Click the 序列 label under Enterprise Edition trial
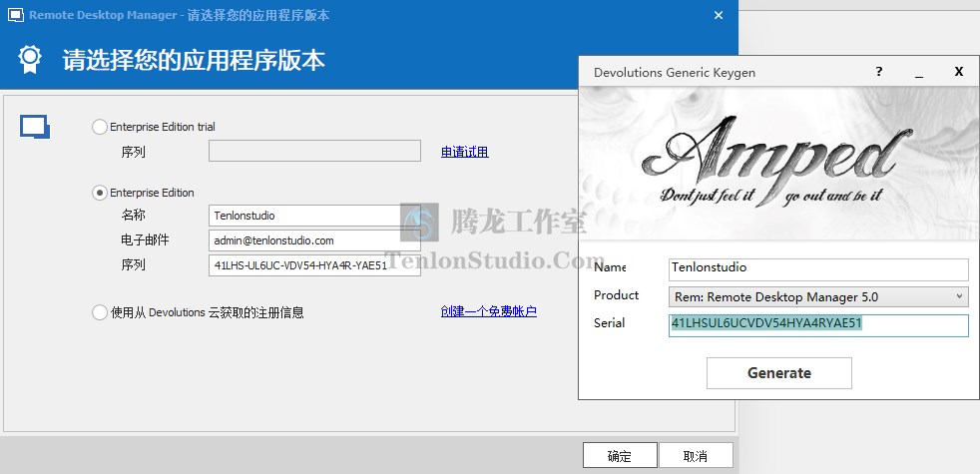The height and width of the screenshot is (474, 980). pos(133,152)
